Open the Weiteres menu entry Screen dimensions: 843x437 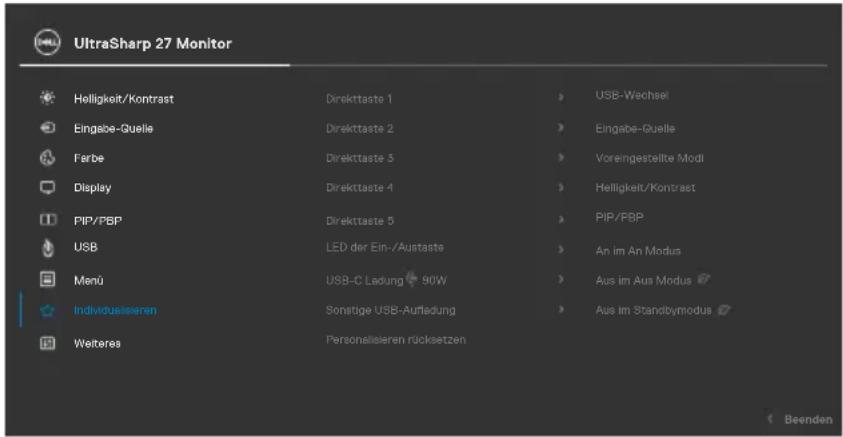[97, 343]
